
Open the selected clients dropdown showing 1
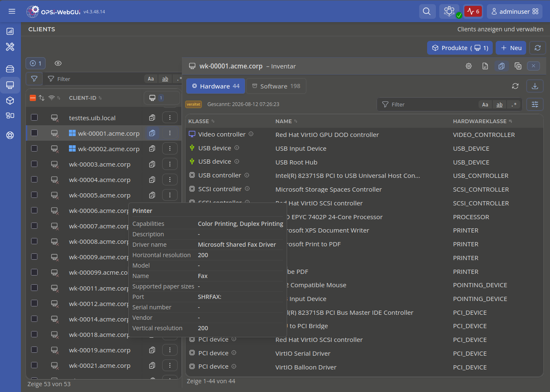(x=161, y=98)
